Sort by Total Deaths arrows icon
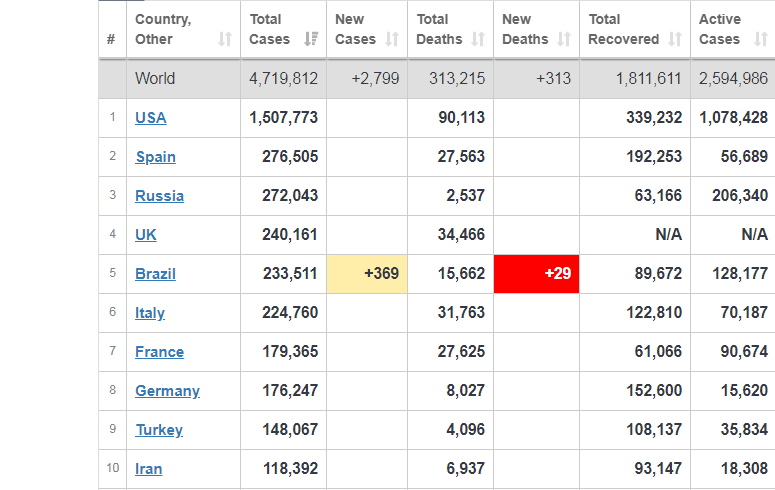The image size is (775, 490). (478, 39)
